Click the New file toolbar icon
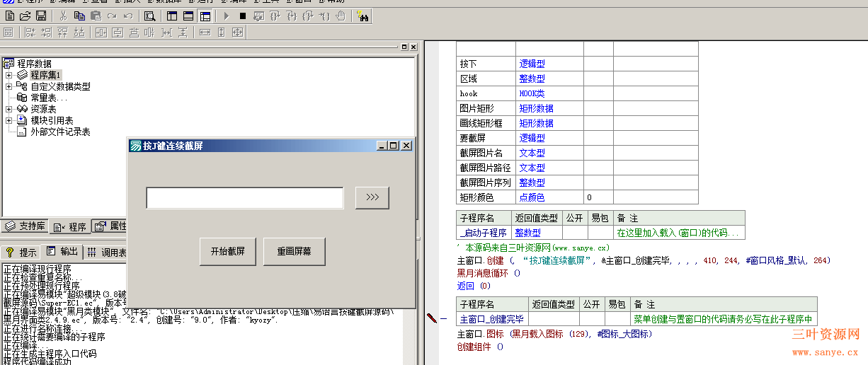This screenshot has width=868, height=365. 9,16
